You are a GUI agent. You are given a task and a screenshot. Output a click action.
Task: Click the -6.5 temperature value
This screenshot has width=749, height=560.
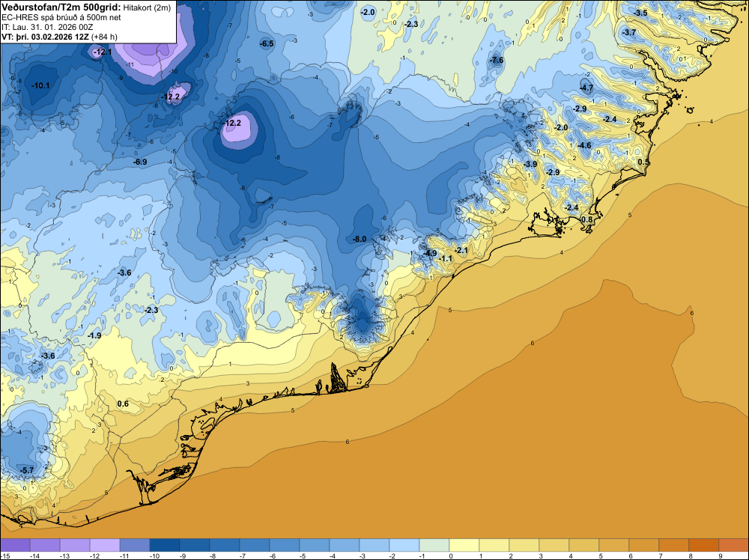pos(267,44)
